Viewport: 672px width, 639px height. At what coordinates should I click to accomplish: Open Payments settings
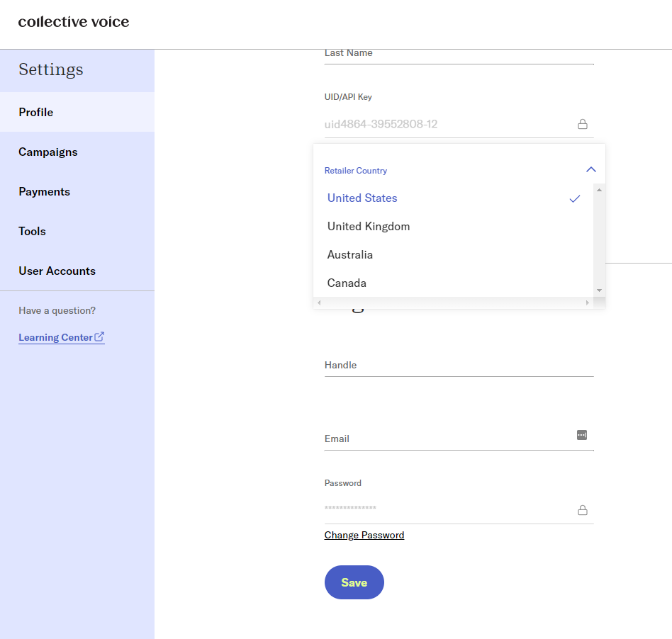pyautogui.click(x=44, y=191)
